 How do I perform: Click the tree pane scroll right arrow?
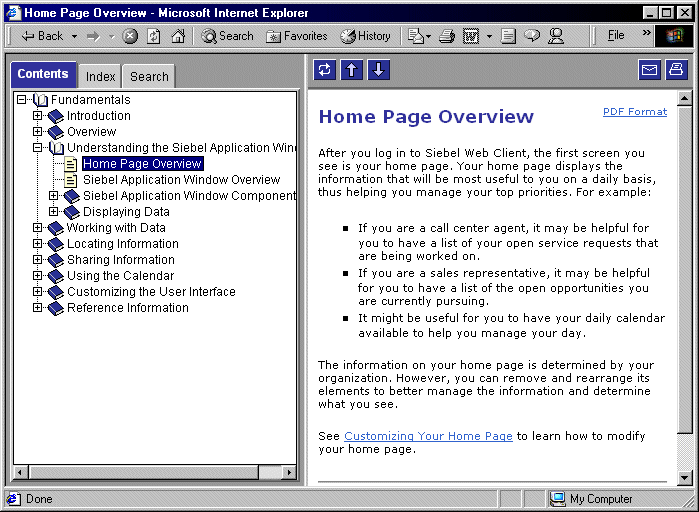coord(289,472)
